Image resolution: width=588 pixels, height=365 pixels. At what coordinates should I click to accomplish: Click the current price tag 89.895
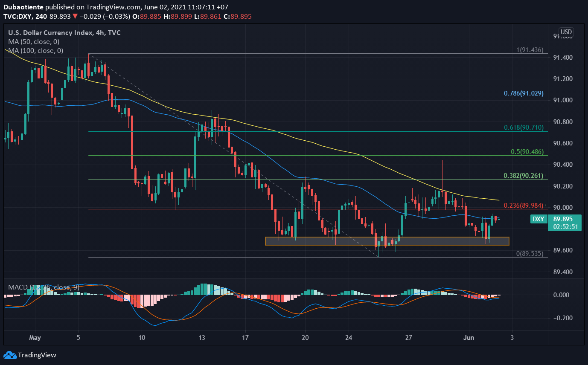[x=562, y=219]
